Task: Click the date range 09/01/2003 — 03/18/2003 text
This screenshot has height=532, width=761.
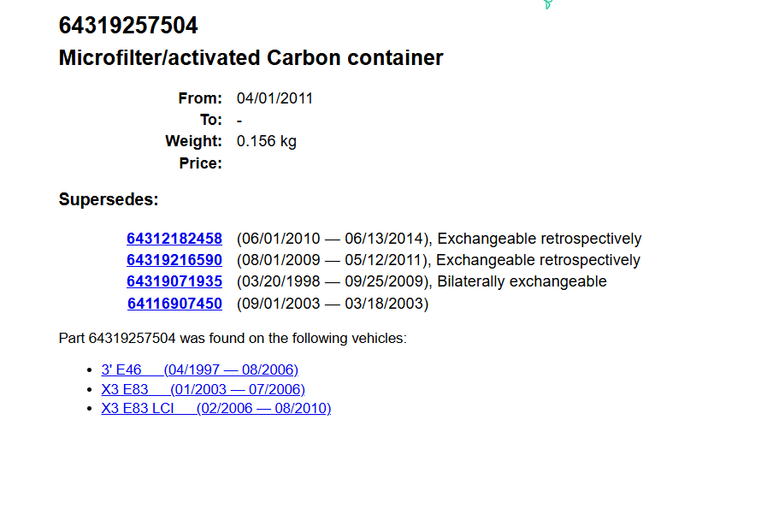Action: pyautogui.click(x=333, y=304)
